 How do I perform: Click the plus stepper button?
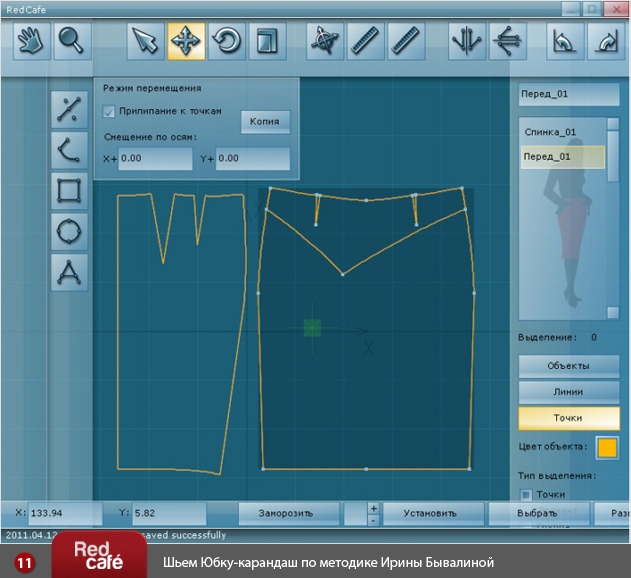click(373, 508)
